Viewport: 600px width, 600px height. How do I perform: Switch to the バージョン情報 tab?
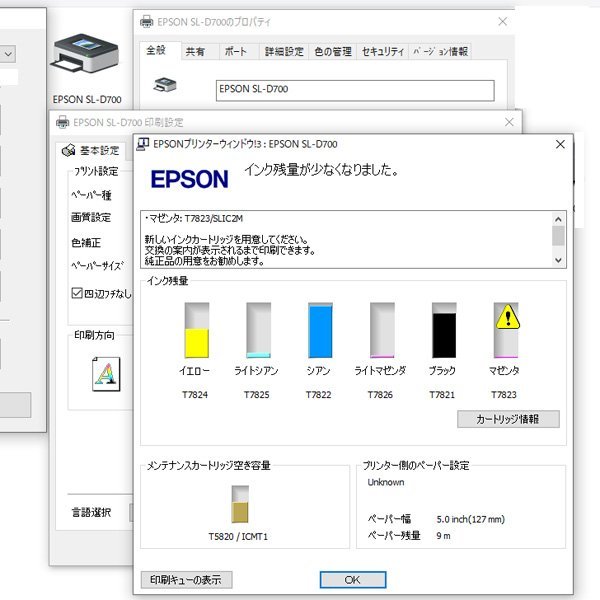pos(440,51)
